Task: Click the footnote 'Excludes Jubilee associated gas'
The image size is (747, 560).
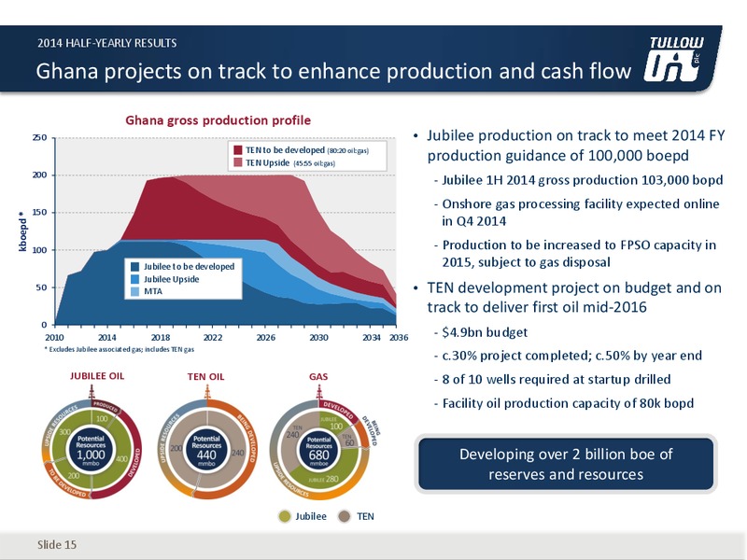Action: (120, 349)
